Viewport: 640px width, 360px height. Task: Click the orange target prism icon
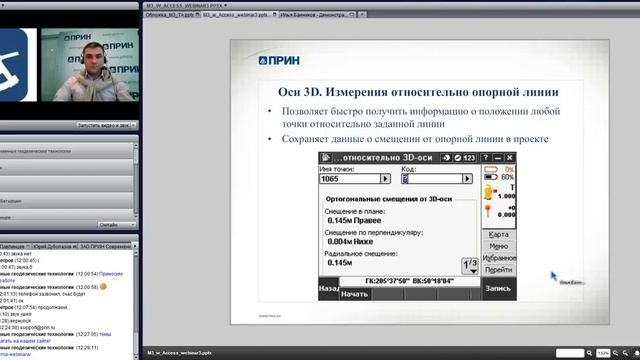tap(488, 211)
